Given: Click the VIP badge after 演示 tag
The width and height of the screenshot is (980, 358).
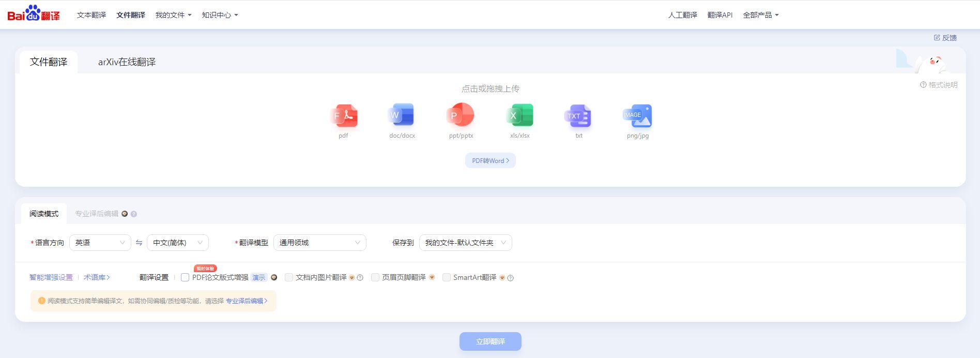Looking at the screenshot, I should (274, 277).
